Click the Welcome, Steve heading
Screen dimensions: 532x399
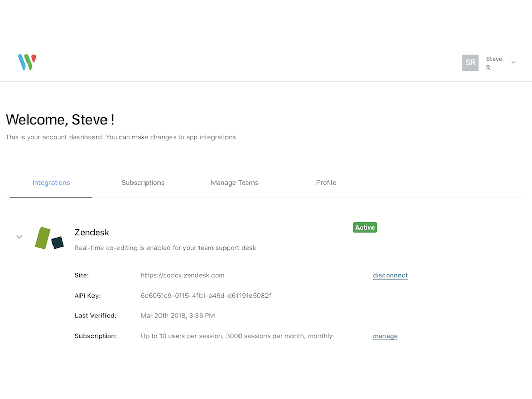[60, 119]
